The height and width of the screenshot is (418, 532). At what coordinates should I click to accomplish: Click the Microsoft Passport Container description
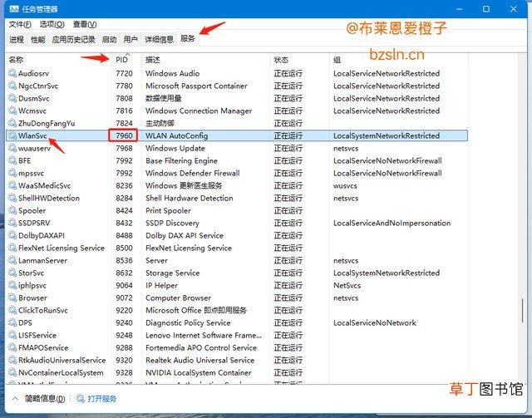click(196, 86)
